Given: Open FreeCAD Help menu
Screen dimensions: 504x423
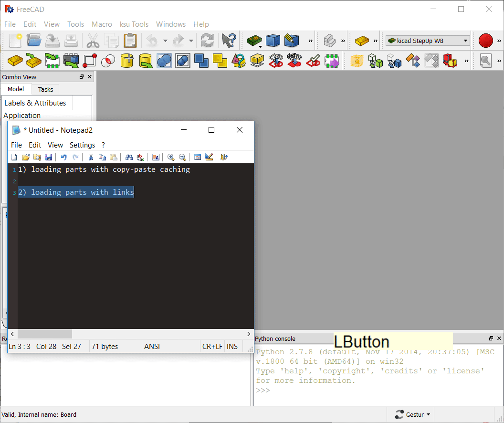Looking at the screenshot, I should [201, 24].
